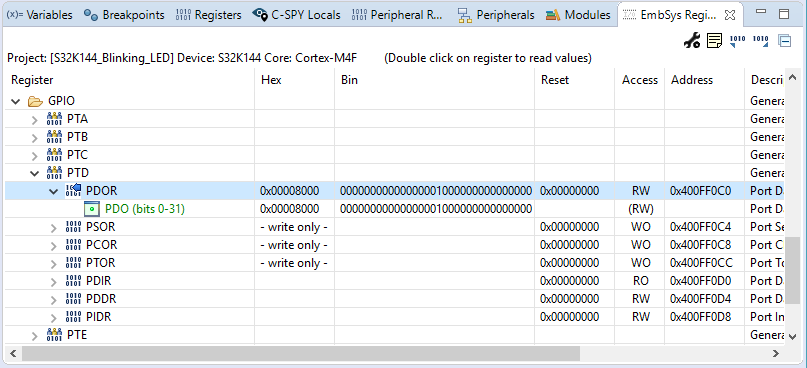Click the horizontal scrollbar thumb

301,354
